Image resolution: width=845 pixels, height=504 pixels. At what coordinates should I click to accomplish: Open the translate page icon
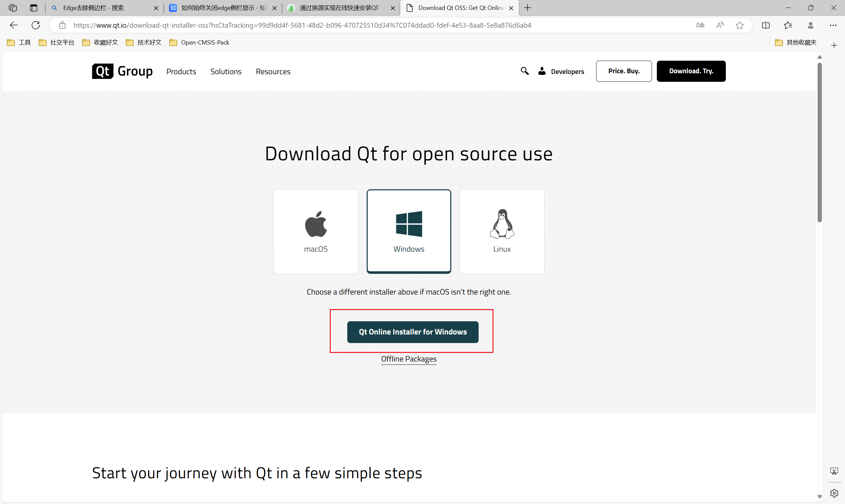pyautogui.click(x=700, y=25)
